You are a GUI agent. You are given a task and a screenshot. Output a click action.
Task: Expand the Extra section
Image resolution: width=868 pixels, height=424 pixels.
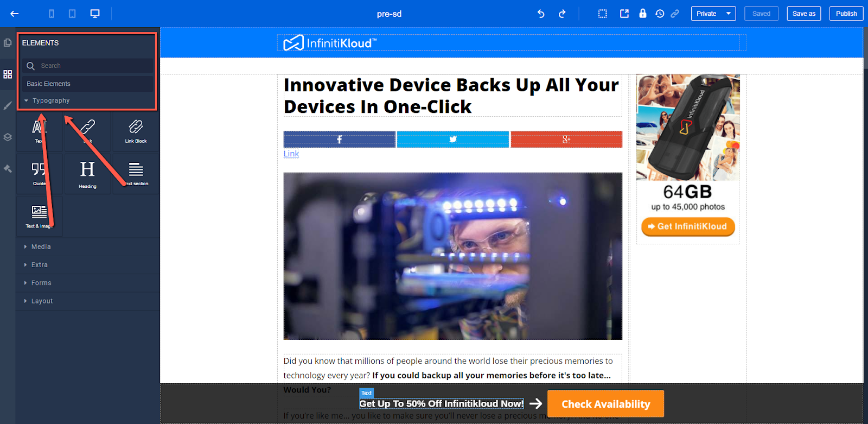point(87,265)
